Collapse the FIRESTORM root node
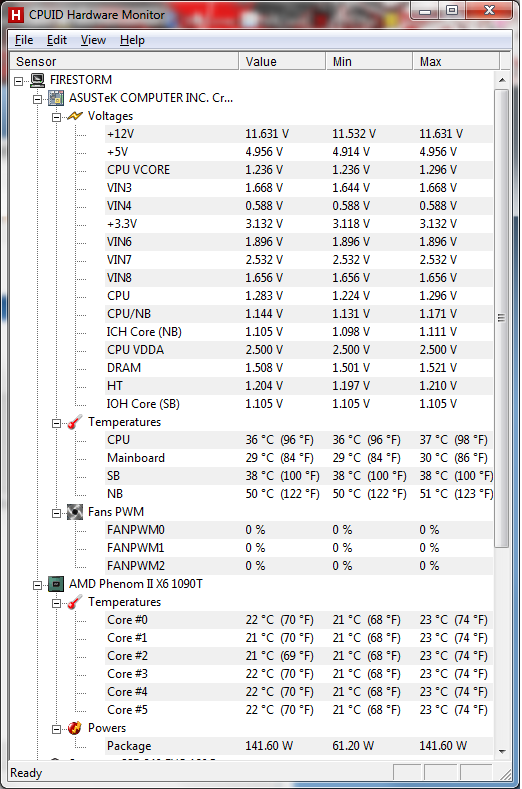 19,81
